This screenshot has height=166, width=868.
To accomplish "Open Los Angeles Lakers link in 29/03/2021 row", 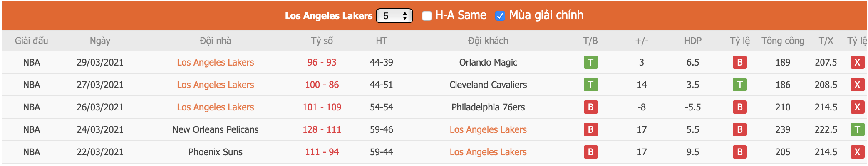I will (216, 62).
